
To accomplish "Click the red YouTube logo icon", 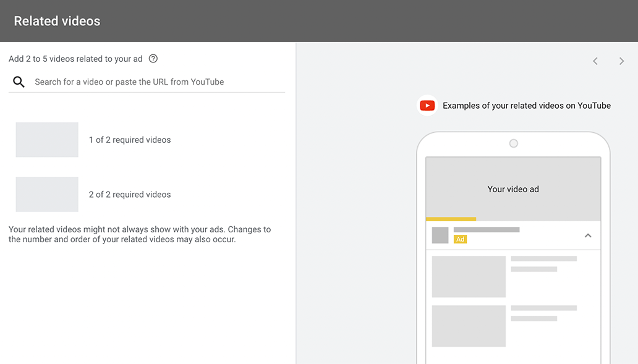I will (427, 106).
